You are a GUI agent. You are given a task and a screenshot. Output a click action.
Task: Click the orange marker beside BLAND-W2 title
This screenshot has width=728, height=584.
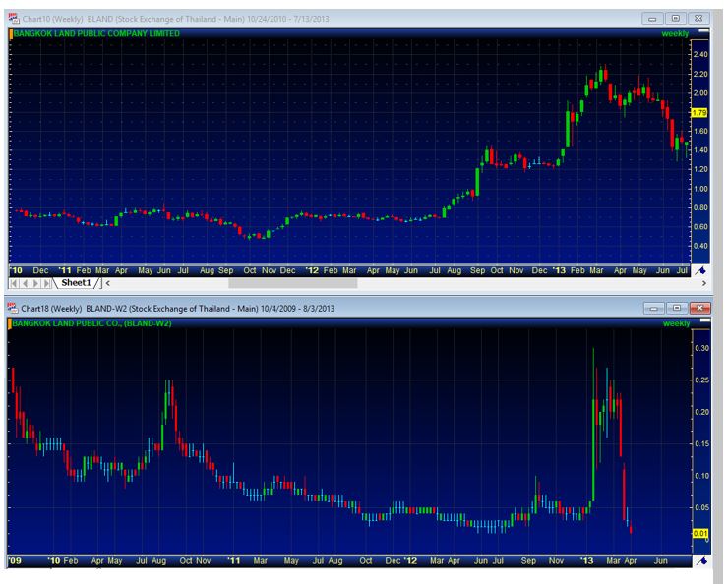[x=9, y=322]
